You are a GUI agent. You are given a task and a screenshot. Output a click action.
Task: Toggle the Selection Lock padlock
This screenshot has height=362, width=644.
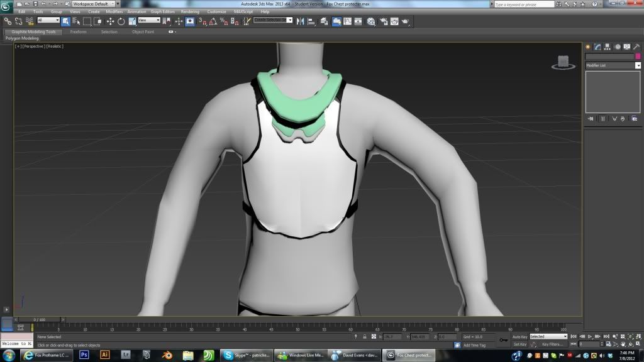364,337
